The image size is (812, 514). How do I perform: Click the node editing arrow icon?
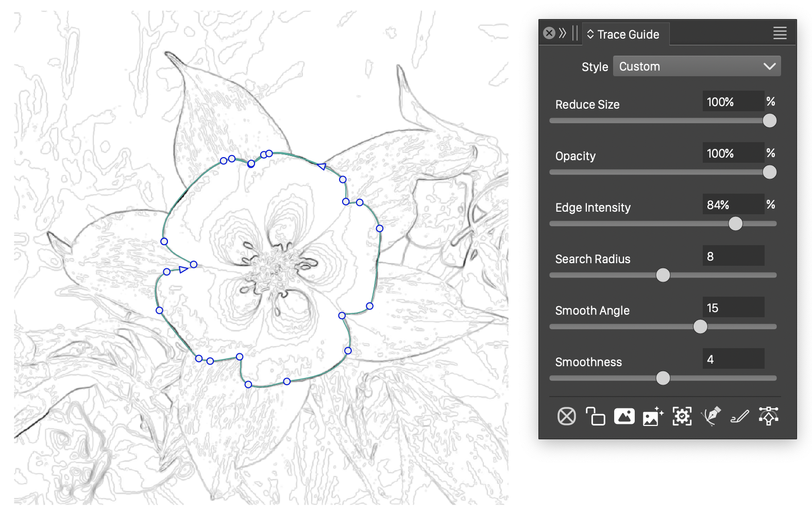click(768, 416)
